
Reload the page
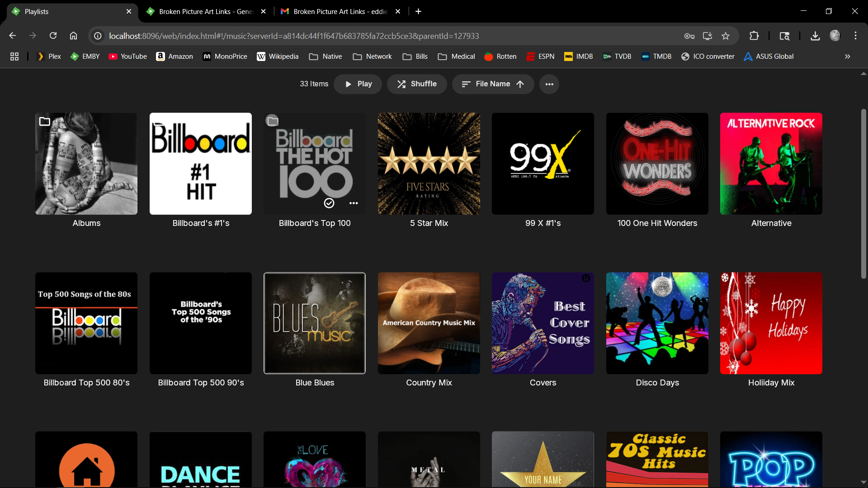pos(53,36)
